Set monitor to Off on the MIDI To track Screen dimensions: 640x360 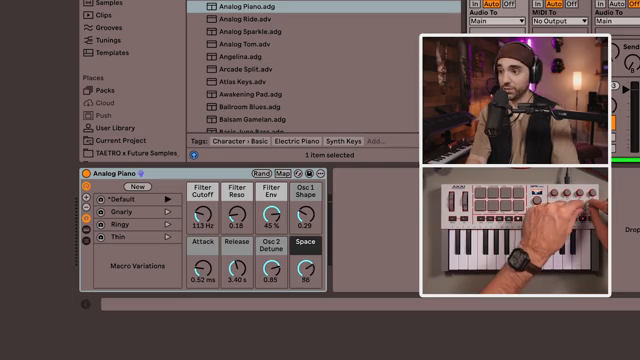[571, 4]
